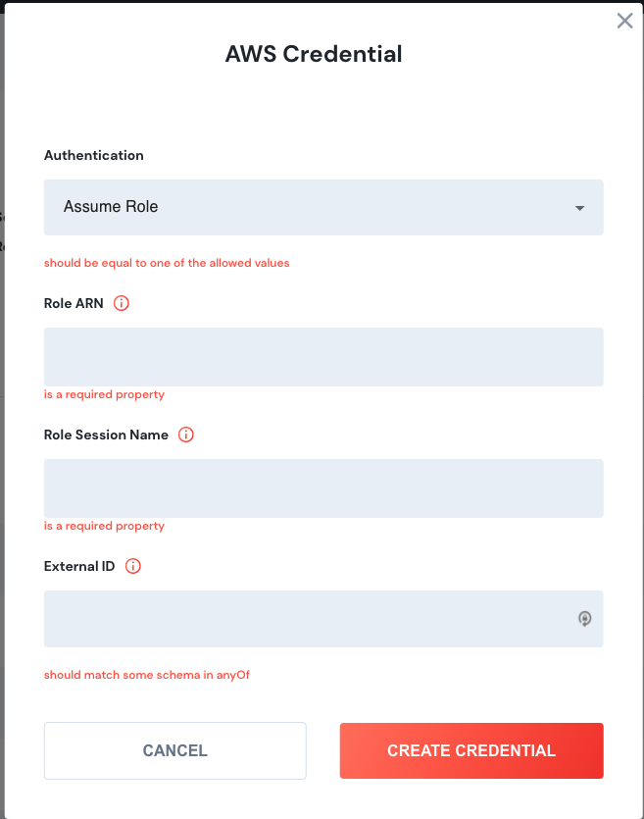Click the AWS Credential dialog title

314,54
